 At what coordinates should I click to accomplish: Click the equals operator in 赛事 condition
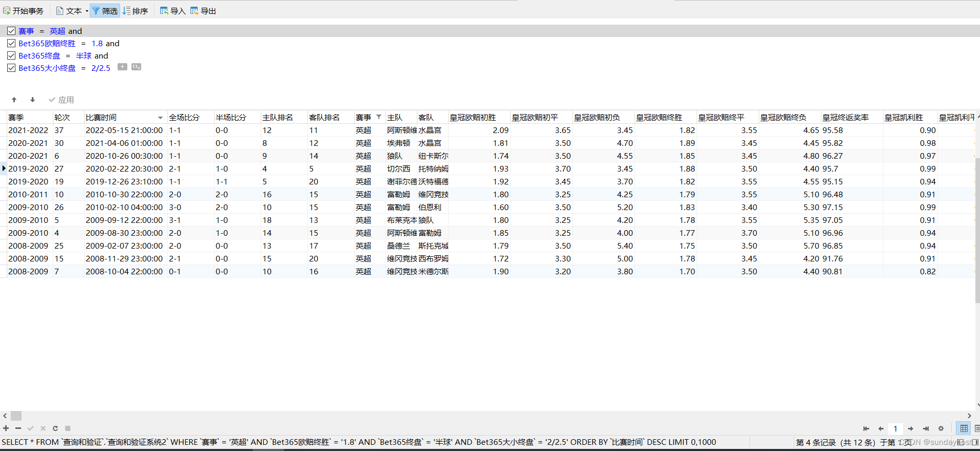(42, 31)
